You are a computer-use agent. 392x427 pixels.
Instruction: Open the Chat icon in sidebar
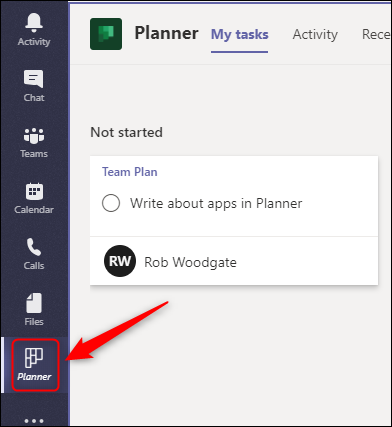34,86
